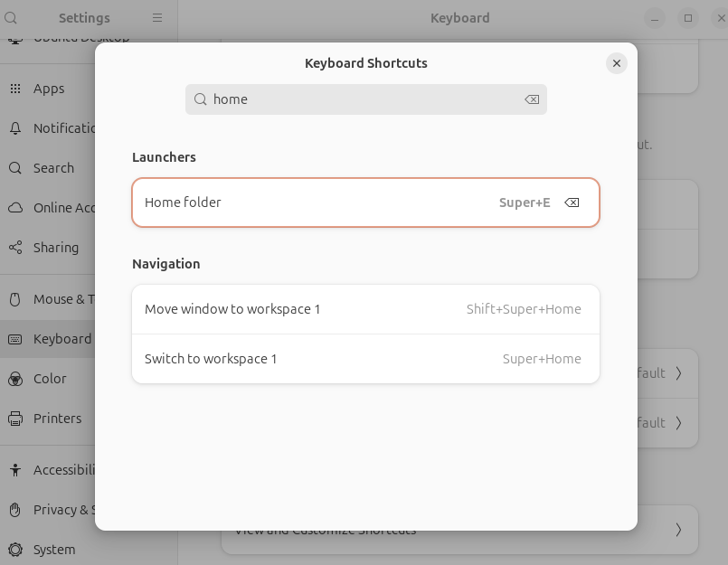Open Mouse & Touchpad settings icon
Image resolution: width=728 pixels, height=565 pixels.
coord(15,299)
